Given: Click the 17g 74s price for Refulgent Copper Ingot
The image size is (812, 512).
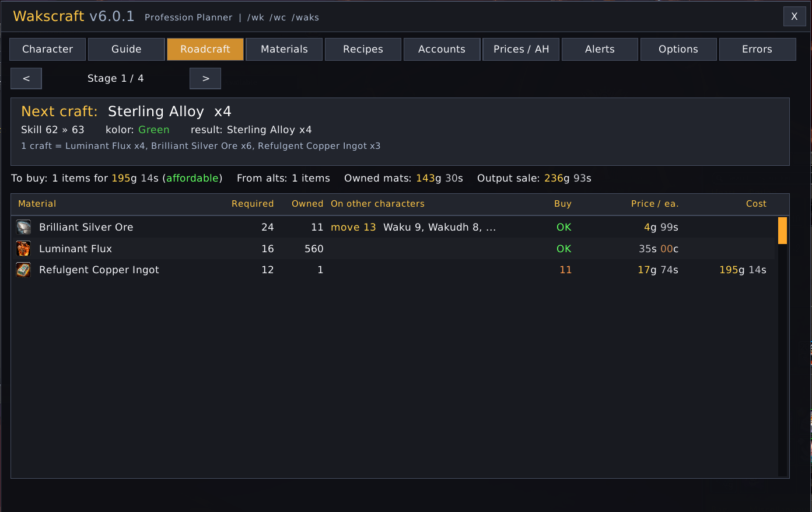Looking at the screenshot, I should 658,270.
